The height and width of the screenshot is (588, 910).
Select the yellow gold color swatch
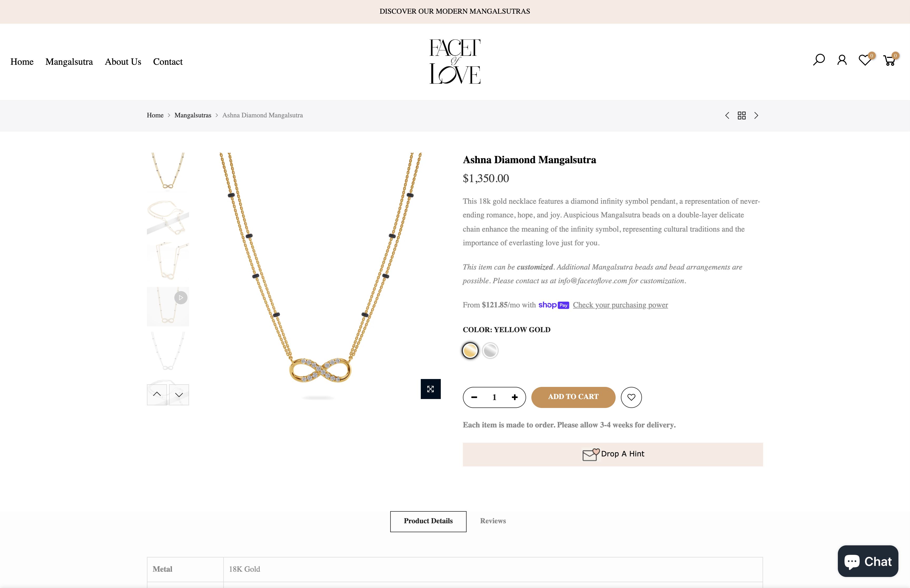[x=470, y=350]
